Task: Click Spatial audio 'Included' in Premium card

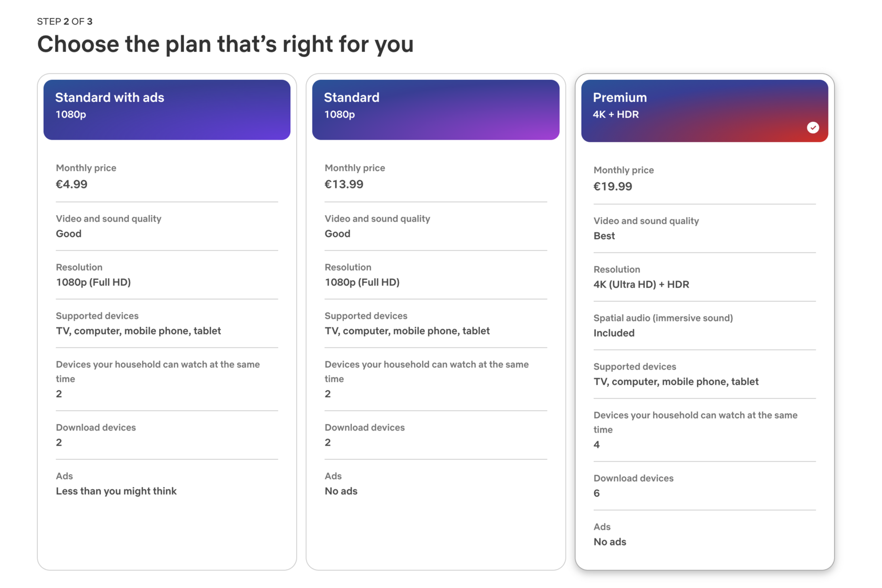Action: [614, 333]
